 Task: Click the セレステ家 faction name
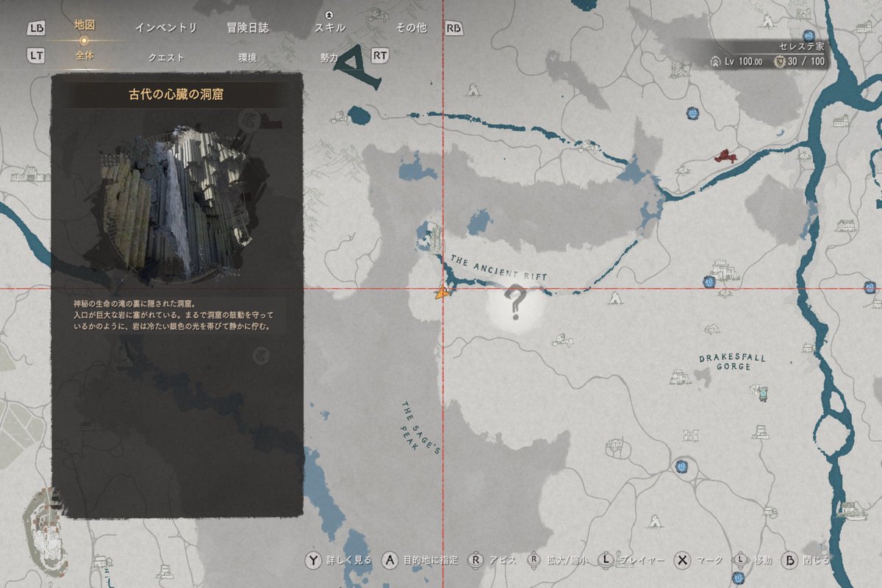pyautogui.click(x=802, y=46)
